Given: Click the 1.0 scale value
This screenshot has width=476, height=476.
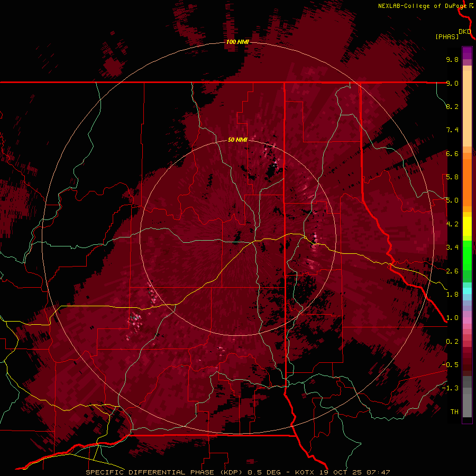Looking at the screenshot, I should point(452,318).
